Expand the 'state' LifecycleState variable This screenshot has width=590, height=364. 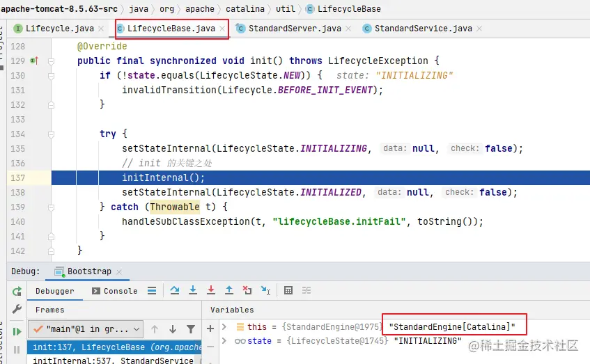point(224,341)
